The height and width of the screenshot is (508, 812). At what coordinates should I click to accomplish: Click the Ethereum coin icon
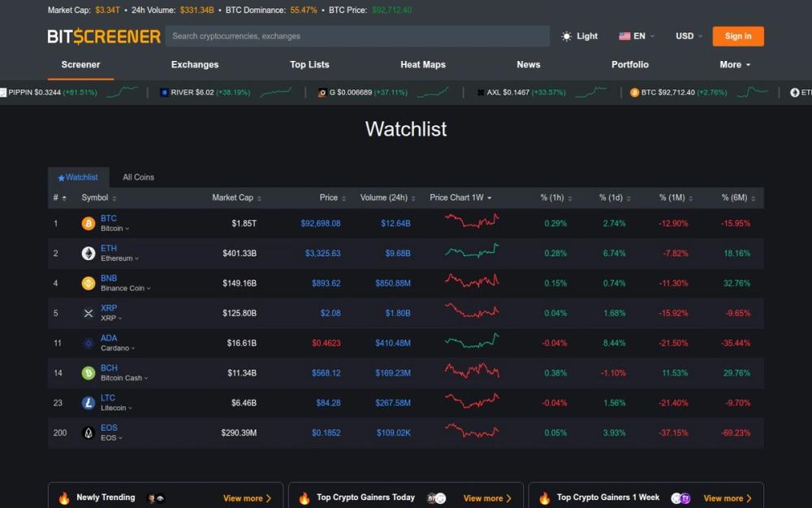click(89, 254)
